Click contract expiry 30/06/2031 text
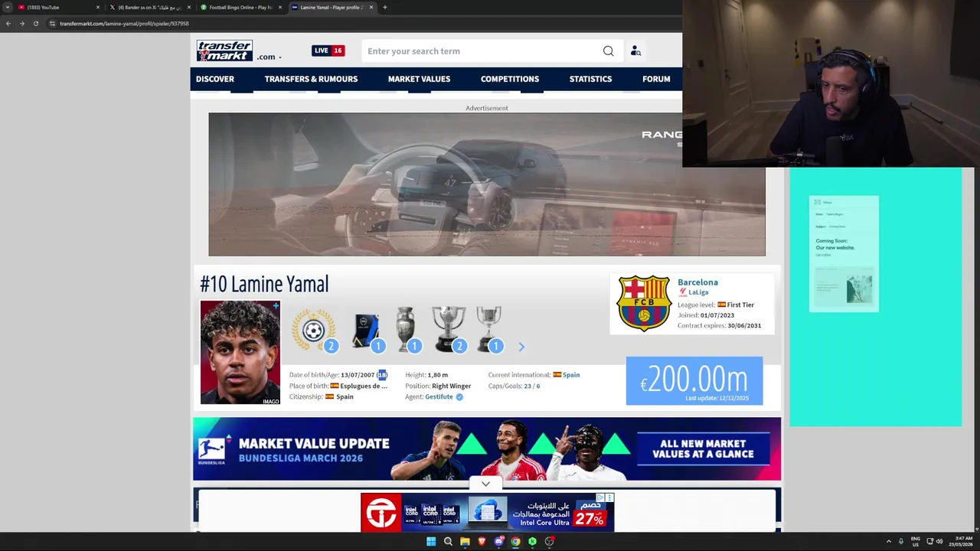Viewport: 980px width, 551px height. coord(744,325)
